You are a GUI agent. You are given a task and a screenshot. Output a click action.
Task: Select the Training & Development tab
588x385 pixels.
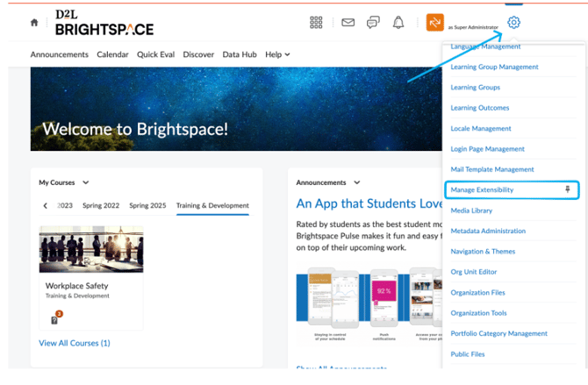pos(212,205)
